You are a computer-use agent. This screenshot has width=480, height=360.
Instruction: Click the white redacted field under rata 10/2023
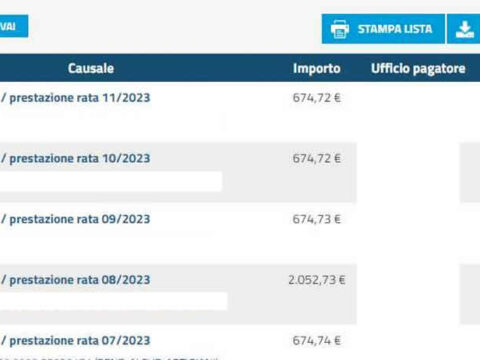tap(111, 182)
